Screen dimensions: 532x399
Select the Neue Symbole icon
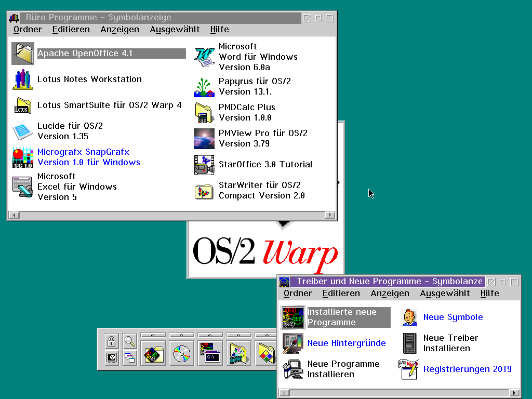[409, 317]
